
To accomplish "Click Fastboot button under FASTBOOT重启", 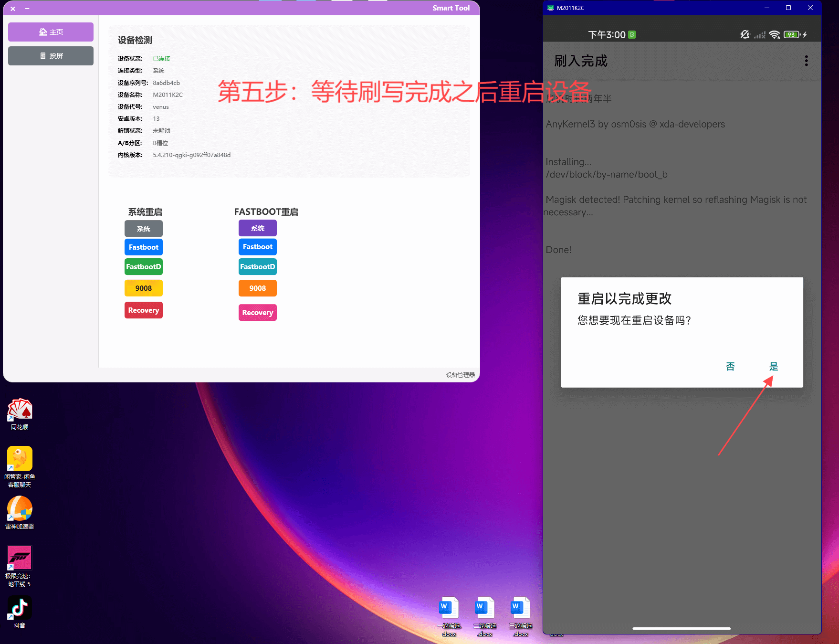I will point(258,247).
